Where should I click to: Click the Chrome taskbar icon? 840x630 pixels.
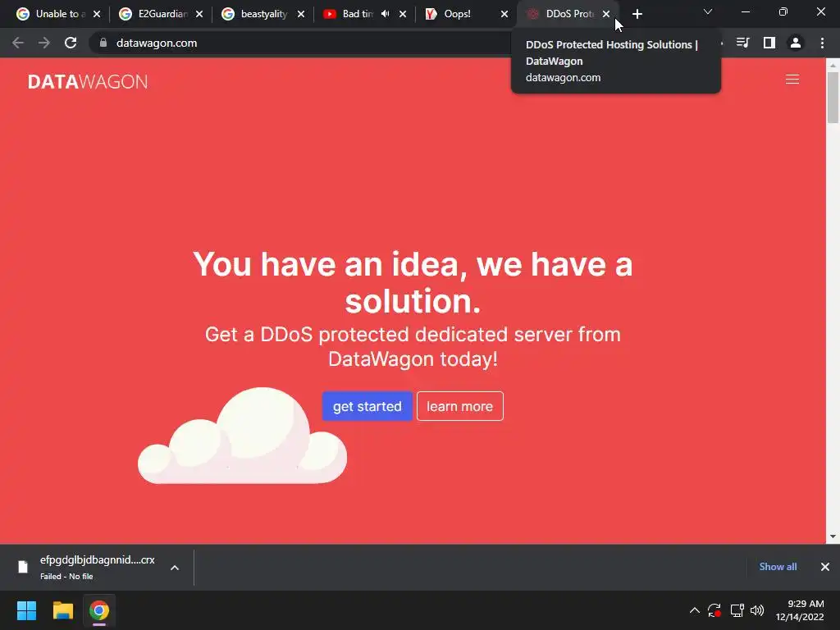[x=99, y=610]
